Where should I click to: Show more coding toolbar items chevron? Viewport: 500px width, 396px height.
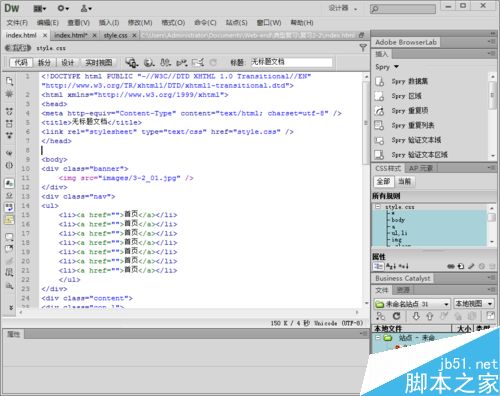[11, 307]
